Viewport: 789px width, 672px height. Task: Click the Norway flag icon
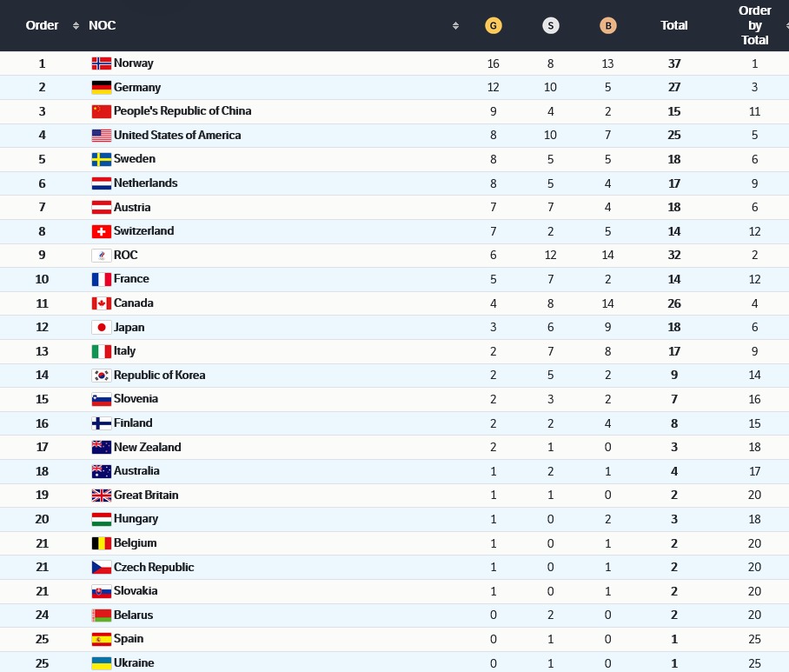(101, 63)
